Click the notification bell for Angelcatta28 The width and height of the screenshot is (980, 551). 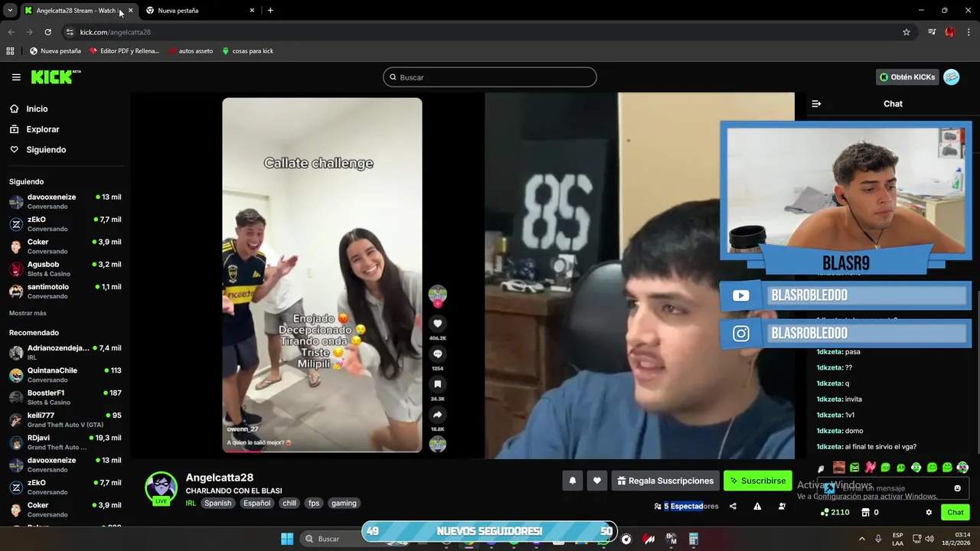tap(572, 481)
